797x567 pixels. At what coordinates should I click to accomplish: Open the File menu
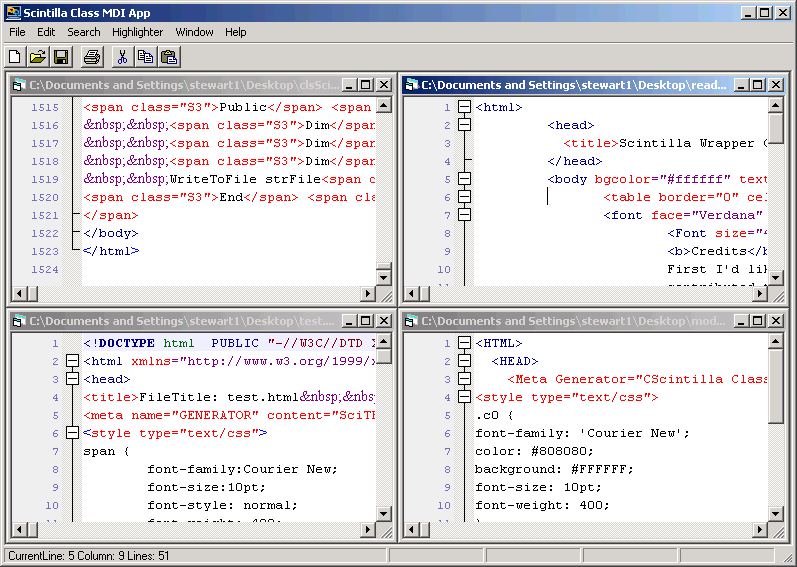(x=17, y=32)
